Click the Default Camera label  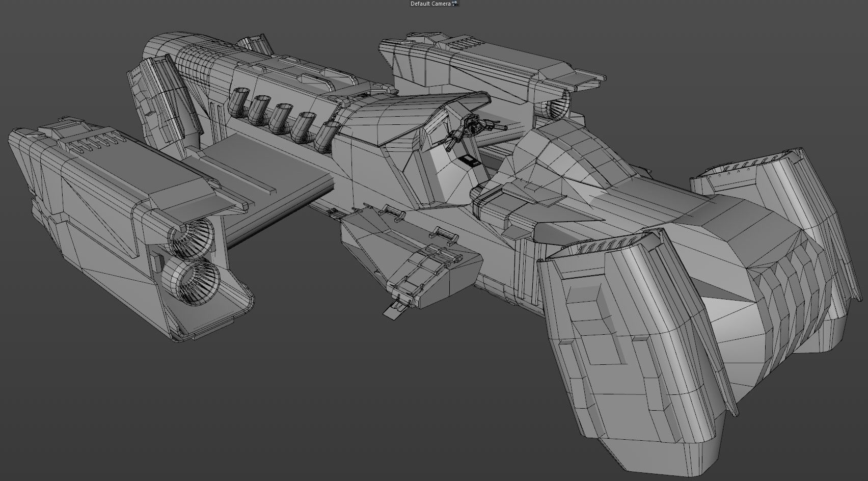pos(431,4)
